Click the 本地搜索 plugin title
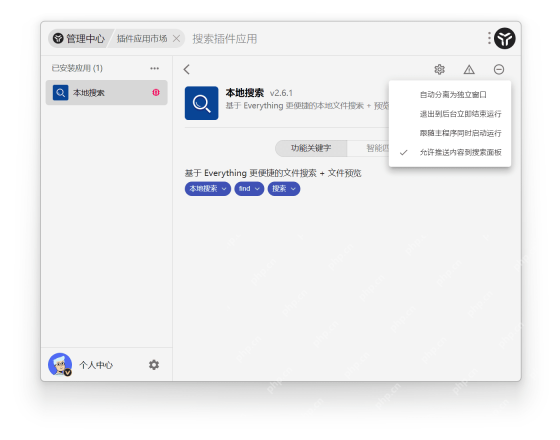The width and height of the screenshot is (560, 440). tap(245, 92)
